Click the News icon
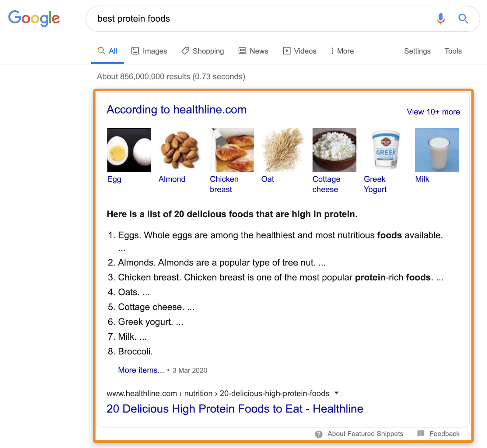The width and height of the screenshot is (487, 448). (242, 51)
